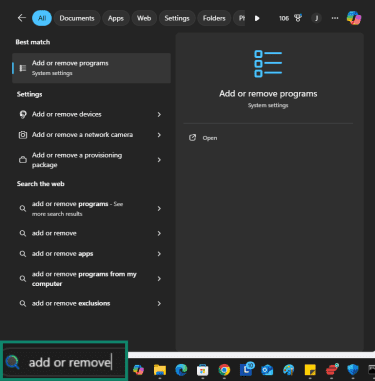Launch Google Chrome from the taskbar
The width and height of the screenshot is (375, 381).
click(x=224, y=370)
